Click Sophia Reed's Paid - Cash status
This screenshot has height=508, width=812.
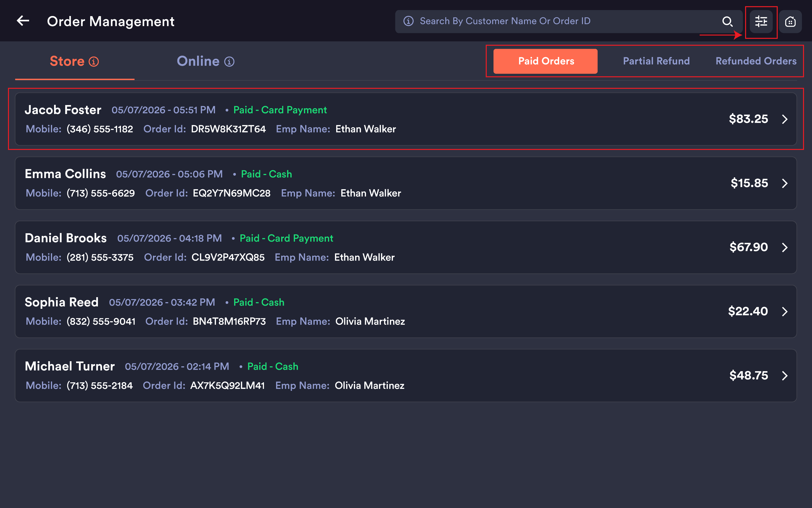tap(259, 302)
